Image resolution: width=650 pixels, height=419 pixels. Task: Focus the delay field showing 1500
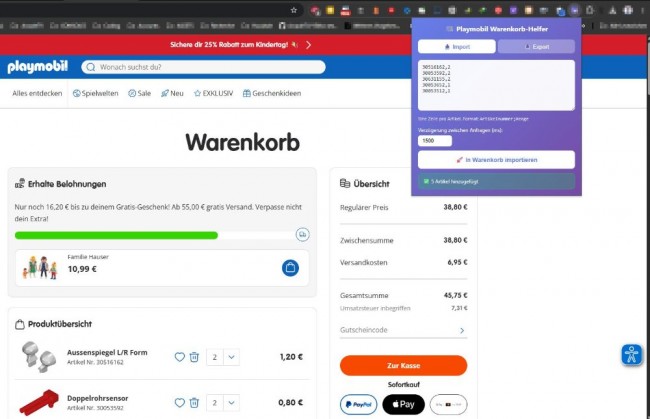click(x=434, y=140)
